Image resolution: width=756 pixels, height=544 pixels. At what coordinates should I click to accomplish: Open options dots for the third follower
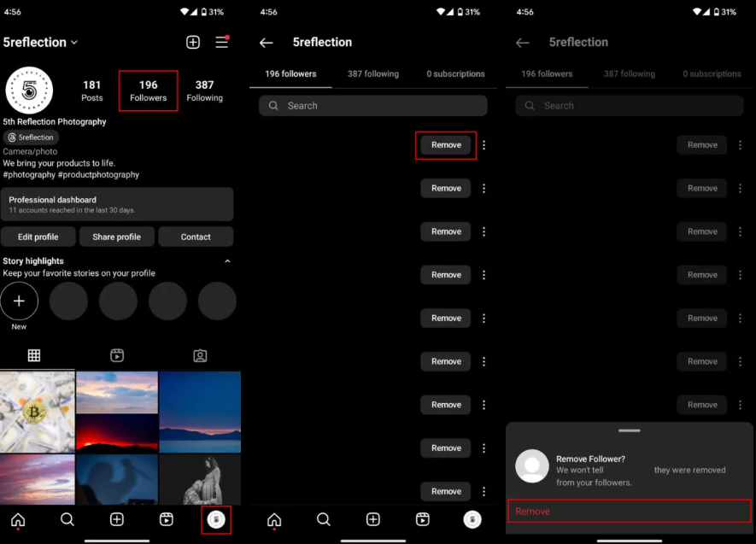483,231
